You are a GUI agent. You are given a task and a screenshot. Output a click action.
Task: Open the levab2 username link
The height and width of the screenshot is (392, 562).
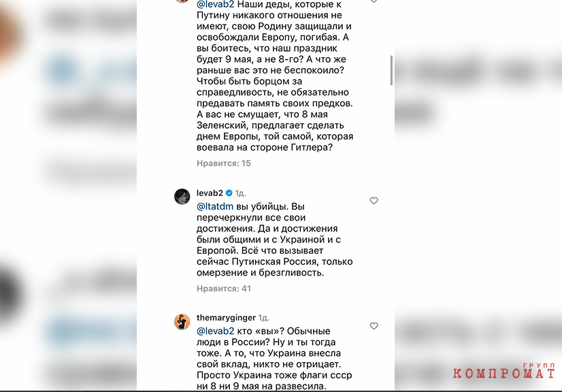[210, 193]
